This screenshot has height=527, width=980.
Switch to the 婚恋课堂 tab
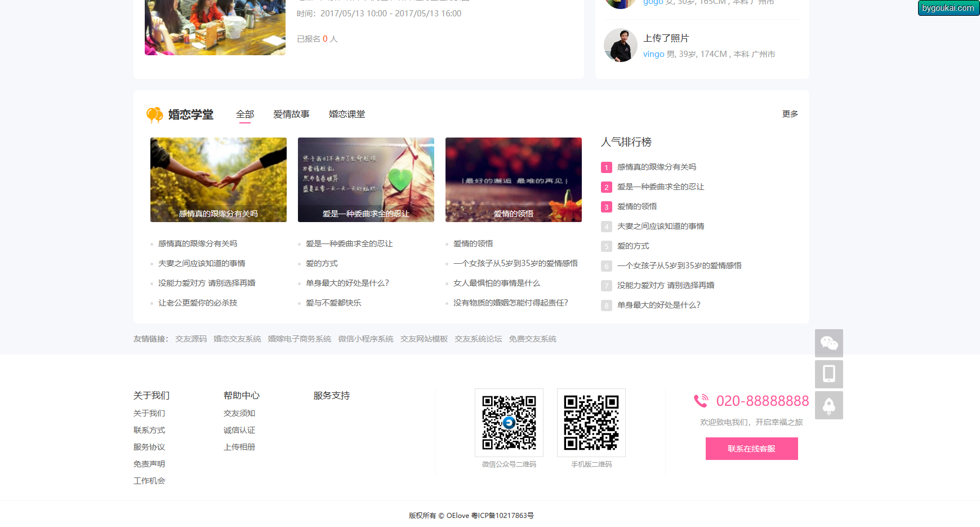(347, 114)
